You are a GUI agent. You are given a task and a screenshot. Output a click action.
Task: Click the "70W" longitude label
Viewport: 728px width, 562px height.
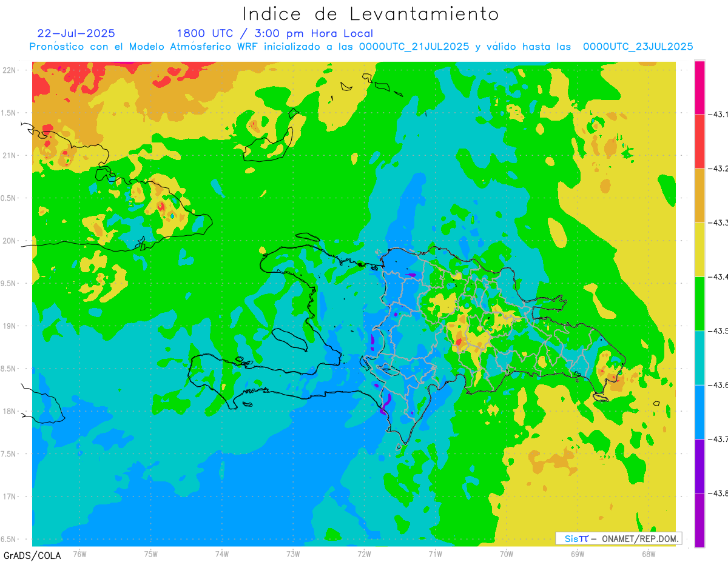[507, 553]
